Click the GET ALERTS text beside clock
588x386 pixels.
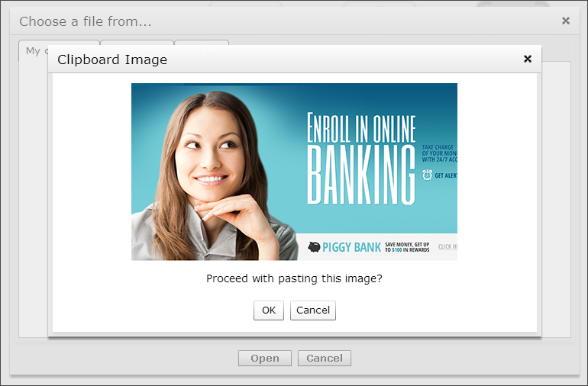point(446,175)
